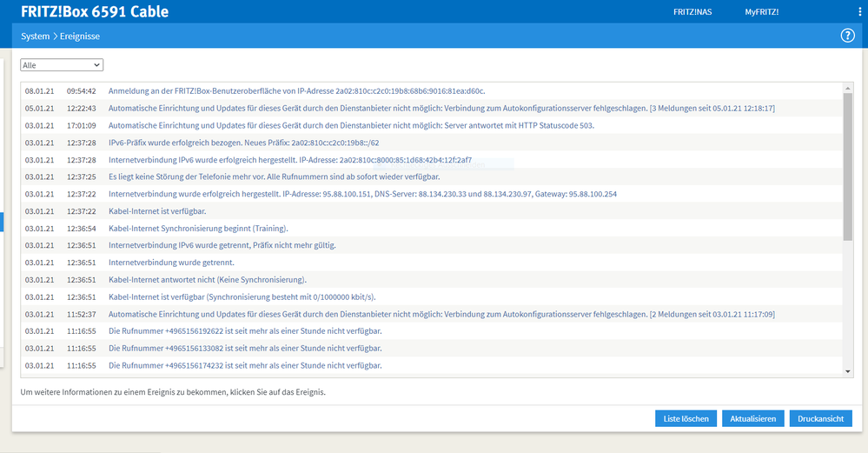
Task: Open the Rufnummer +4965156192622 event
Action: point(245,330)
